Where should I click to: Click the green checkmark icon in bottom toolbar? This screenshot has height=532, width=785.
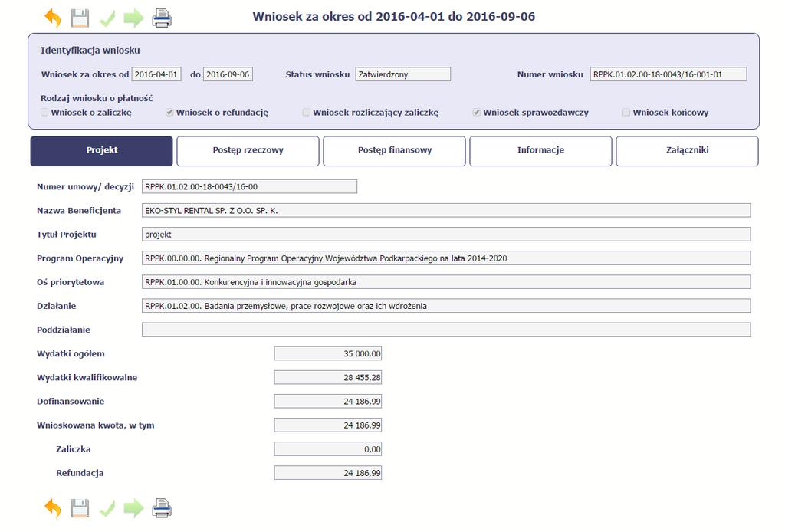(x=107, y=509)
